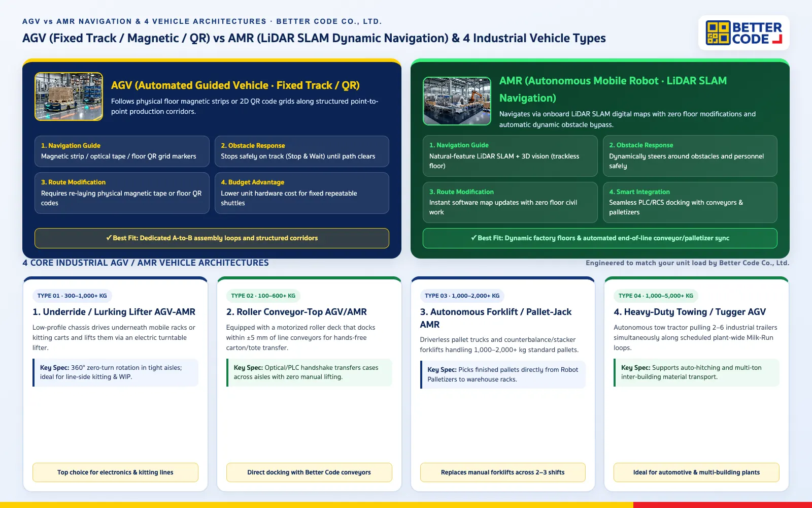812x508 pixels.
Task: Click the TYPE 02 · 100–600+ KG badge
Action: [263, 296]
